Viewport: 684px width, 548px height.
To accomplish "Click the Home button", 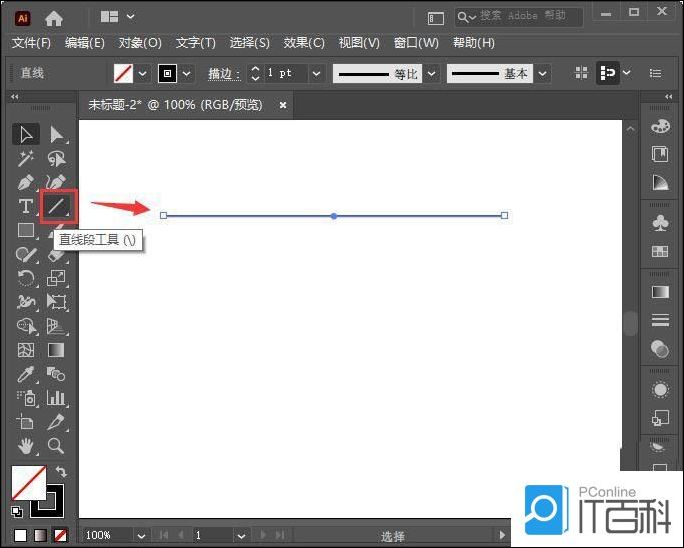I will pyautogui.click(x=54, y=17).
